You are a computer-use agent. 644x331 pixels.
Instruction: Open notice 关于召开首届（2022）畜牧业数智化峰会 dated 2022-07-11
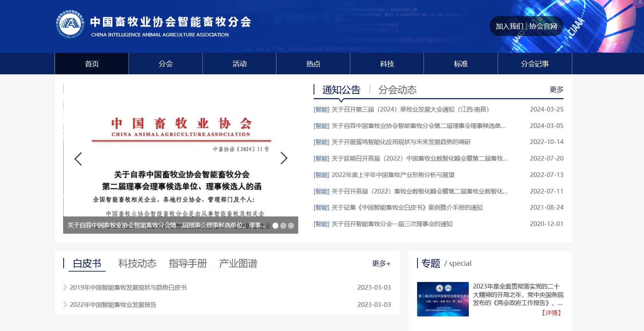click(419, 192)
